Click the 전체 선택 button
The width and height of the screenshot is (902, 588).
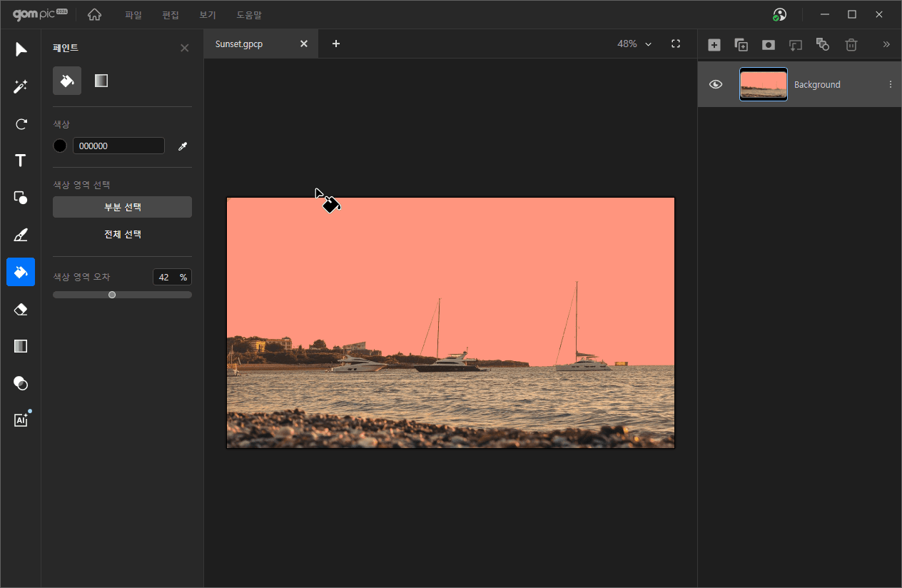[x=122, y=234]
